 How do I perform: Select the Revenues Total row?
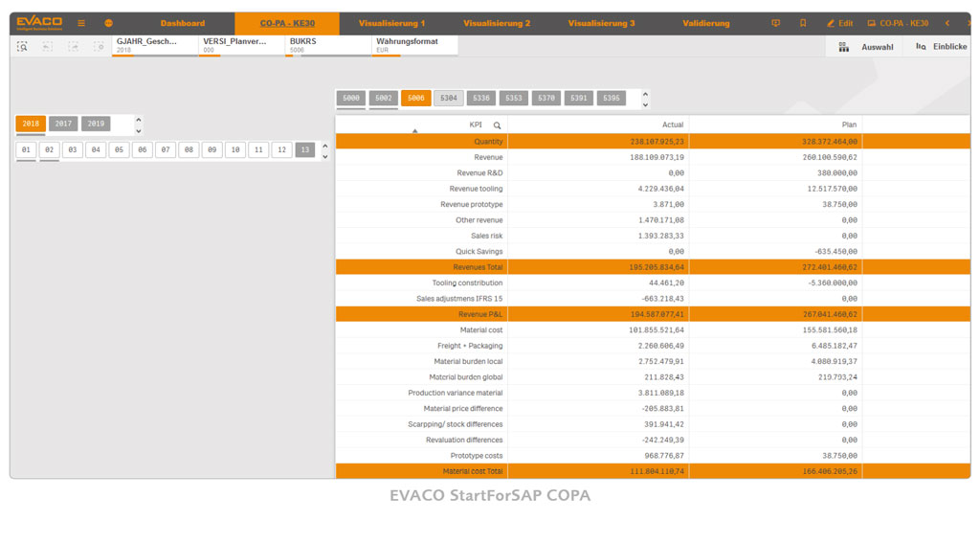click(653, 267)
